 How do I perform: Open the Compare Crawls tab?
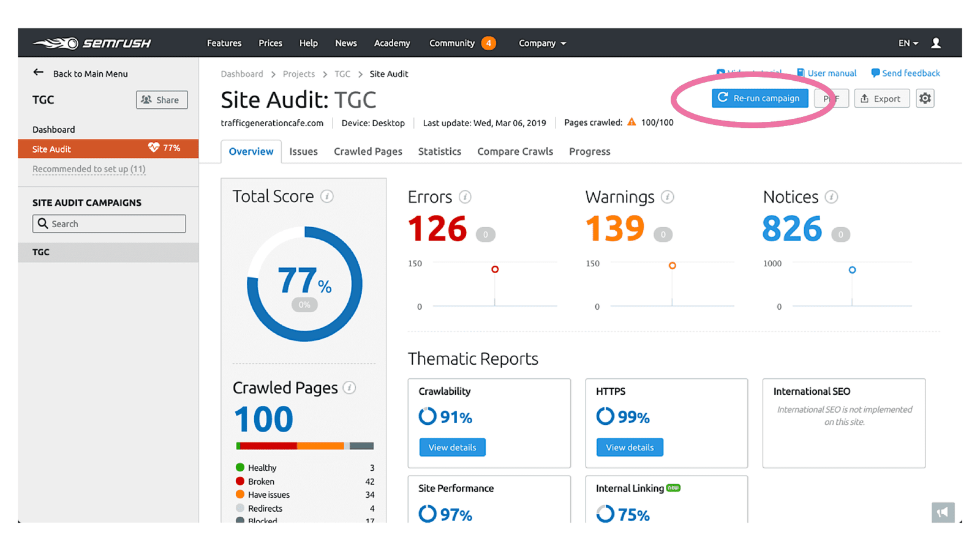click(x=514, y=151)
